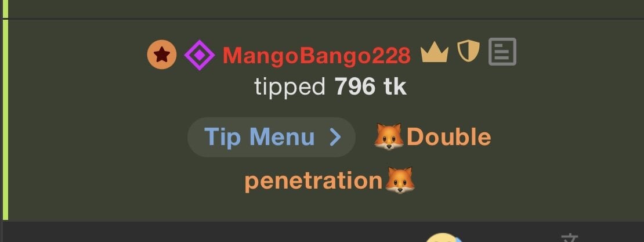The image size is (644, 242).
Task: Click the chevron arrow beside Tip Menu
Action: [x=335, y=138]
